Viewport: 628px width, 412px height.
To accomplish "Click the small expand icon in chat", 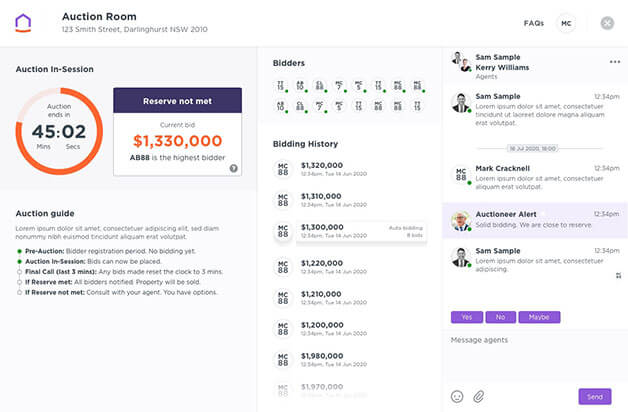I will pos(618,275).
